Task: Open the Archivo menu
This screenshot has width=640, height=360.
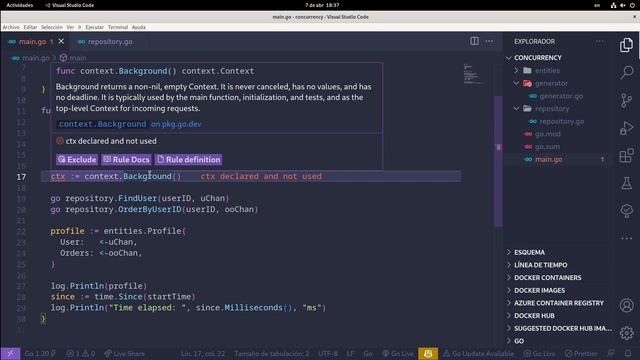Action: (x=11, y=27)
